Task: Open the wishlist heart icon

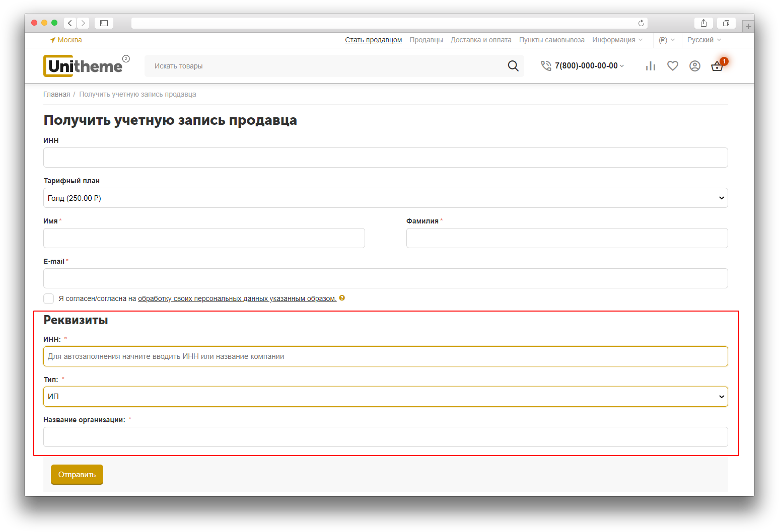Action: pyautogui.click(x=672, y=66)
